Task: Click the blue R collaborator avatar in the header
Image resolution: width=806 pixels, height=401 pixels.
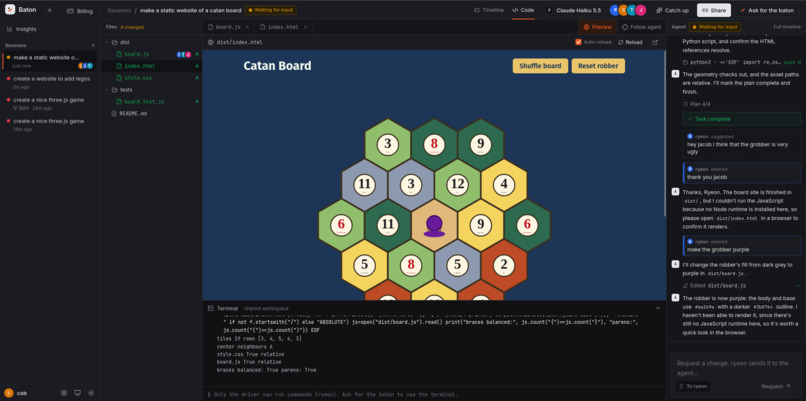Action: (x=615, y=10)
